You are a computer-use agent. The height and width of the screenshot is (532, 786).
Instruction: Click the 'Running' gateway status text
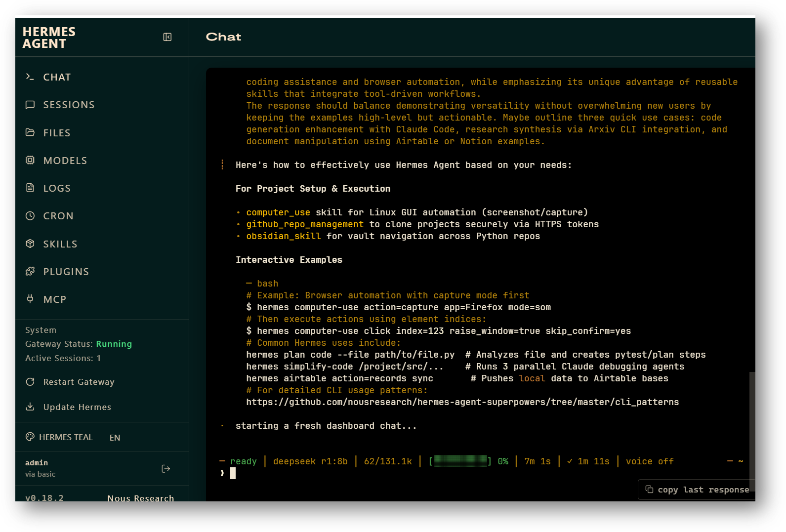tap(114, 344)
